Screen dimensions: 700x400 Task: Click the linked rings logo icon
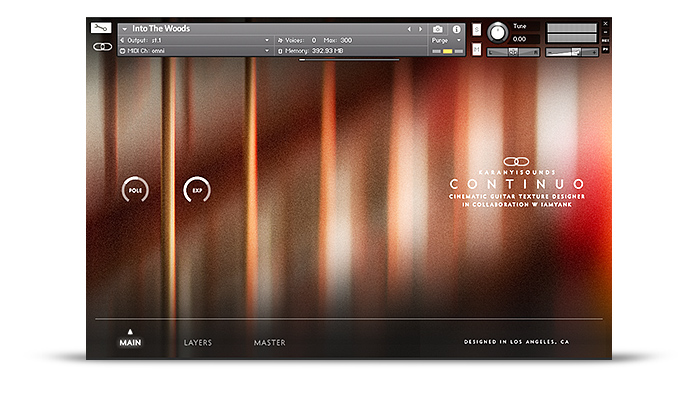pyautogui.click(x=100, y=46)
